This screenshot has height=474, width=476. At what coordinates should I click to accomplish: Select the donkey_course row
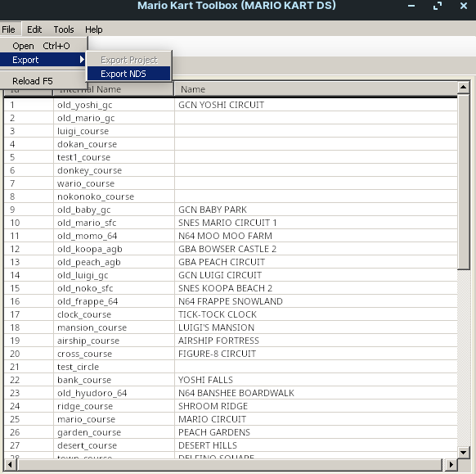click(231, 170)
